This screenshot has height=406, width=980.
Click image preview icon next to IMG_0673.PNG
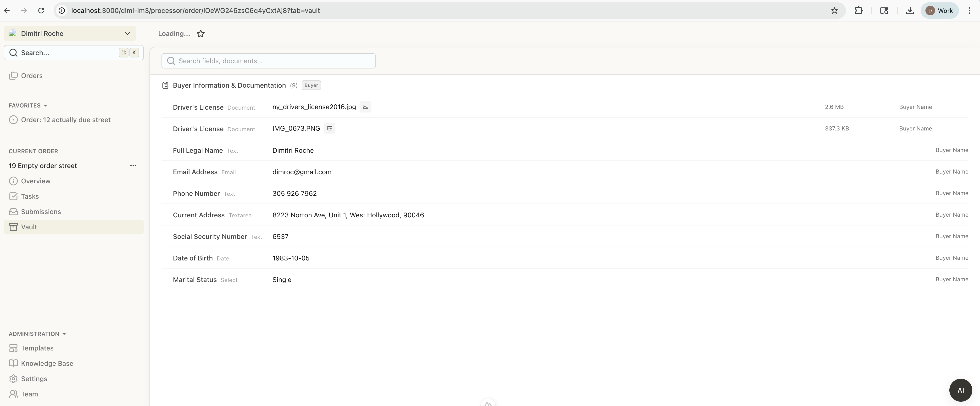point(329,129)
